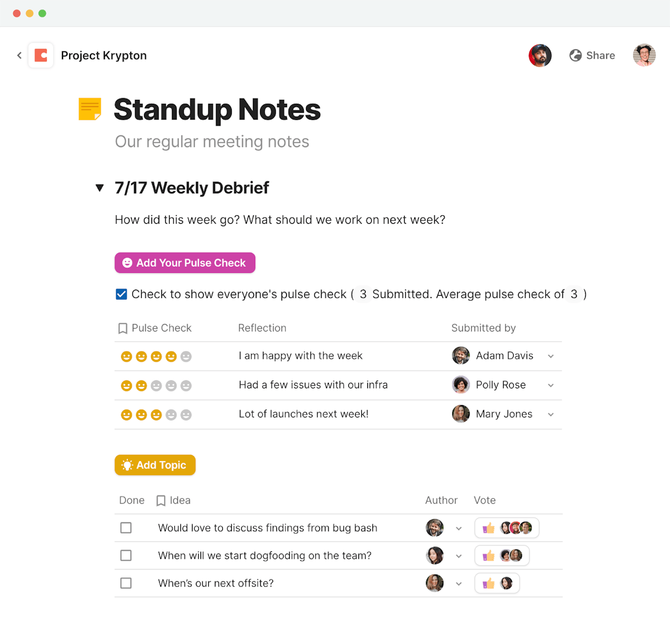The width and height of the screenshot is (670, 644).
Task: Click the back chevron at the top left
Action: tap(19, 55)
